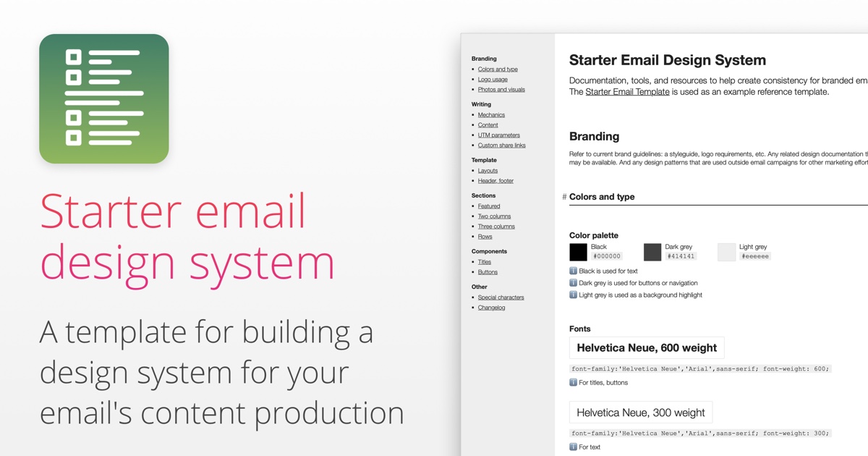The image size is (868, 456).
Task: Open "Special characters" under Other
Action: pyautogui.click(x=501, y=297)
